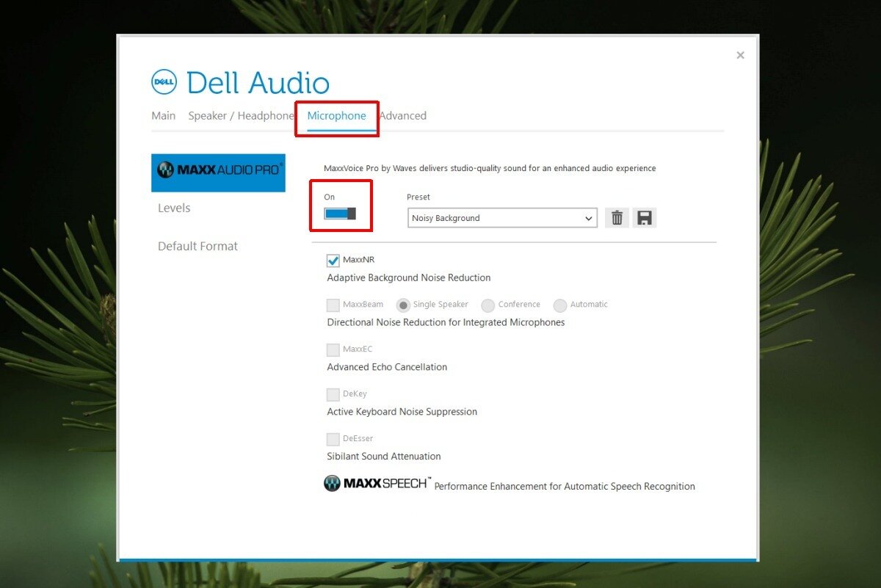Open the Levels section
This screenshot has width=881, height=588.
point(173,208)
